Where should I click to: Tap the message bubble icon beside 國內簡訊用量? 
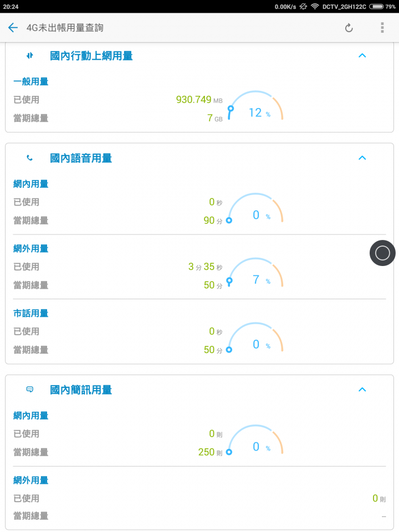coord(29,390)
